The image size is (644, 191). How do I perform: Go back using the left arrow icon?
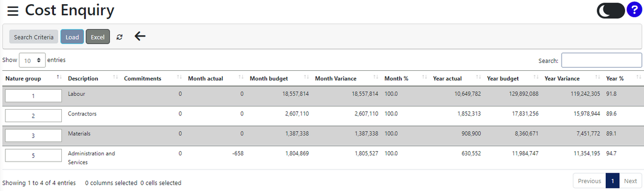(x=140, y=36)
